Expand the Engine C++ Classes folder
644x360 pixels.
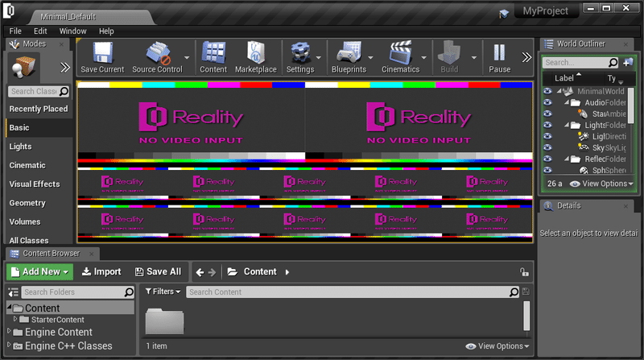10,345
